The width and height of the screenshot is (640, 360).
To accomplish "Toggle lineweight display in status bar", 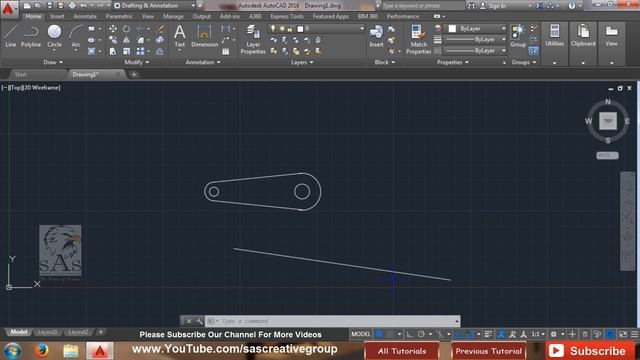I will [x=489, y=334].
